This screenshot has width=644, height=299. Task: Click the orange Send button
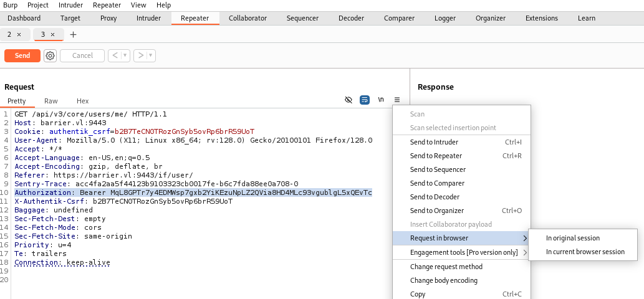click(22, 56)
